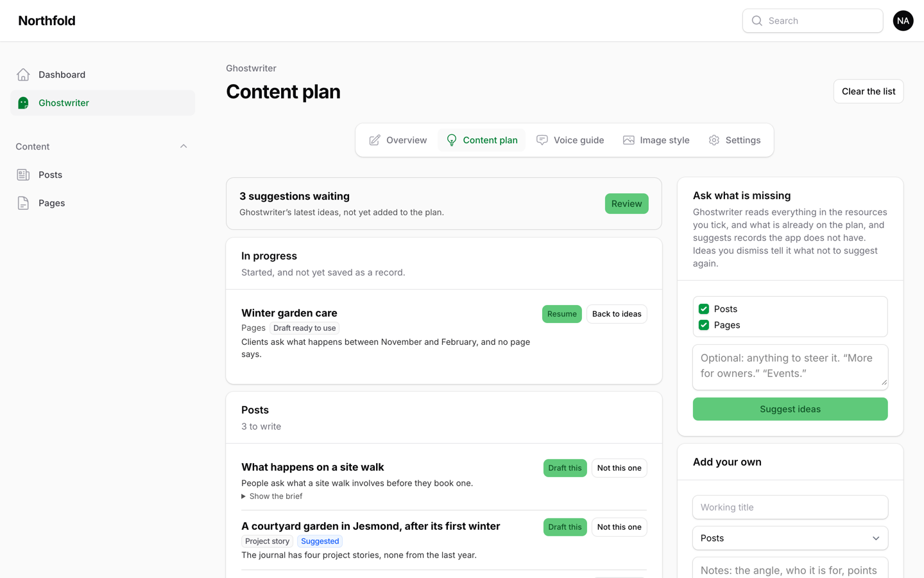Draft the site walk post
The image size is (924, 578).
click(x=565, y=468)
